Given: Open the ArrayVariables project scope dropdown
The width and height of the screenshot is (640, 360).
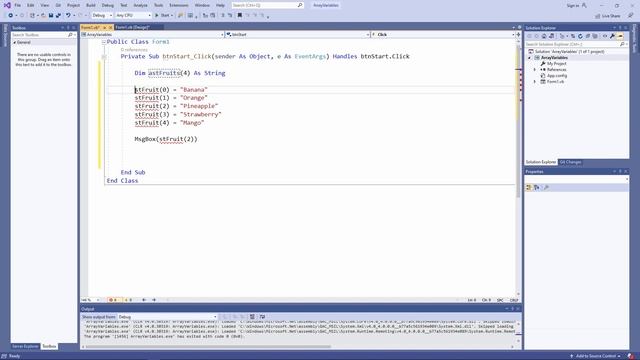Looking at the screenshot, I should click(153, 35).
